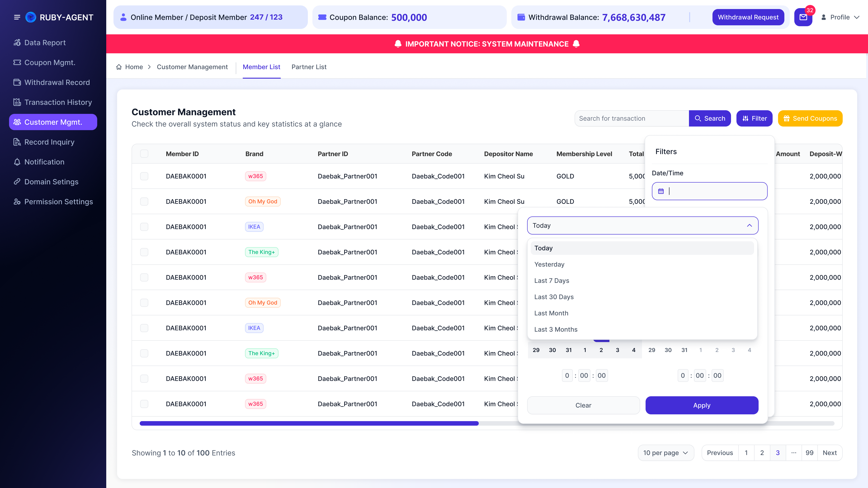Go to the Previous page
This screenshot has height=488, width=868.
[x=720, y=453]
